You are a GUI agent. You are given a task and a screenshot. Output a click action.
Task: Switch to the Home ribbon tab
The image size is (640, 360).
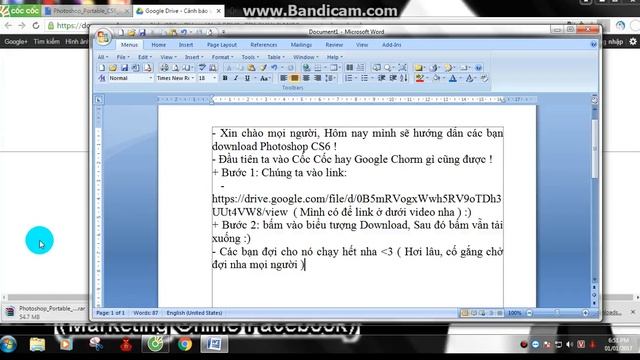point(158,45)
